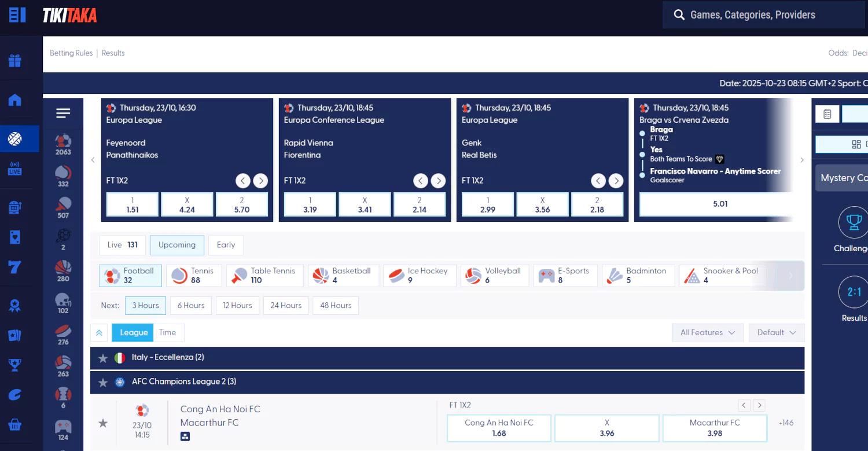Viewport: 868px width, 451px height.
Task: Previous market arrow on Genk vs Real Betis card
Action: [x=598, y=181]
